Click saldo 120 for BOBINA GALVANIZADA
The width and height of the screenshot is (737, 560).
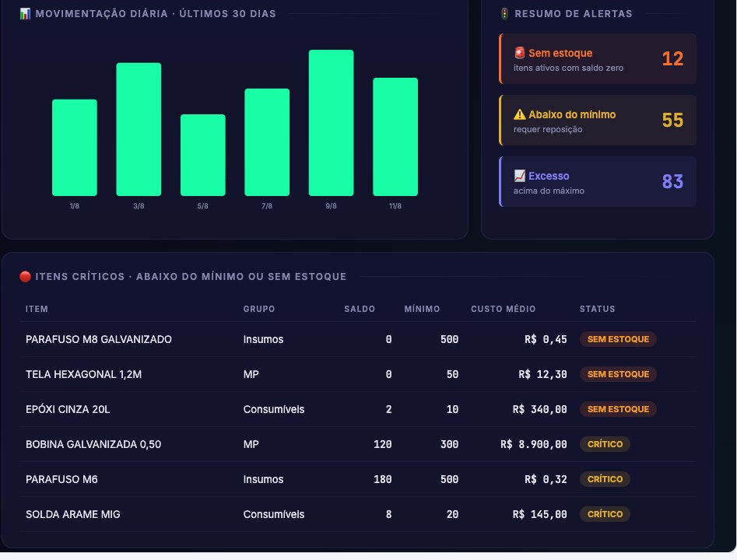tap(383, 444)
